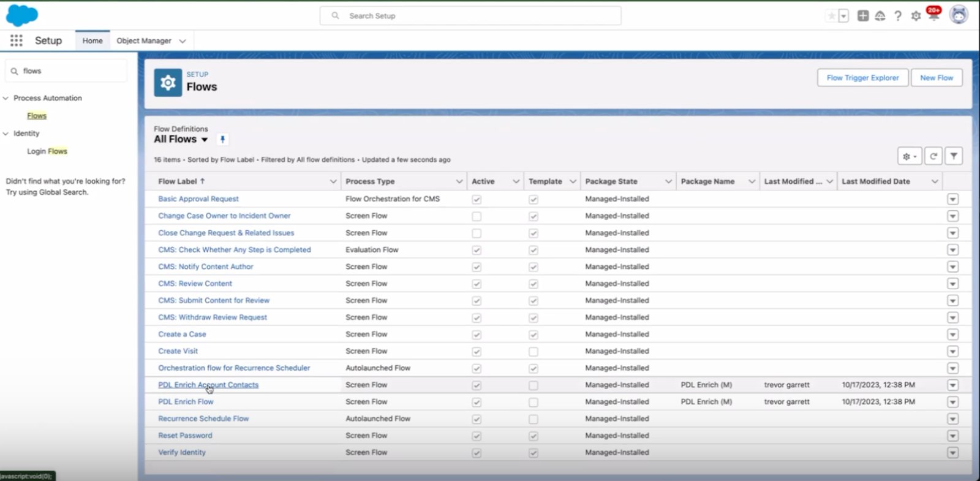Open row actions for Close Change Request
980x481 pixels.
click(952, 233)
